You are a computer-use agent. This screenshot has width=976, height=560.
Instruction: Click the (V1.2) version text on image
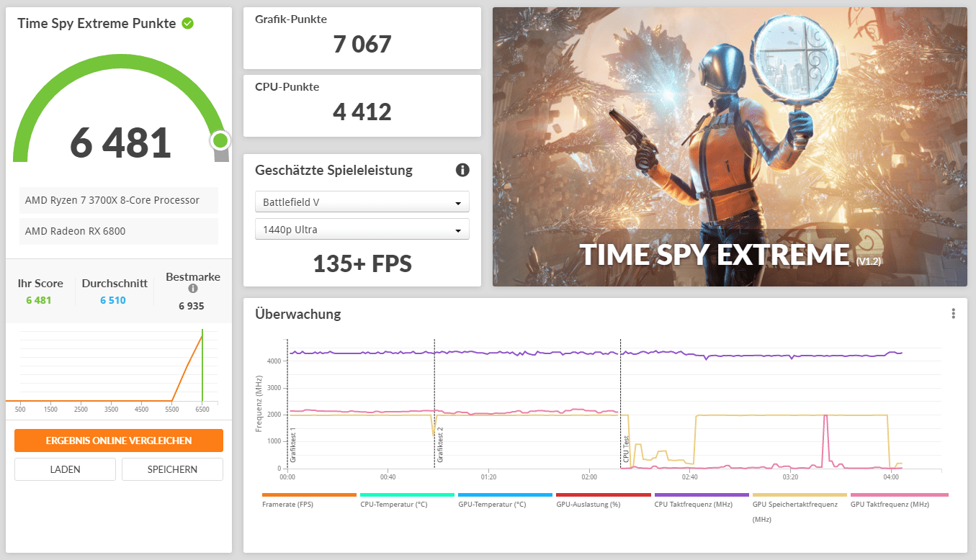click(869, 261)
